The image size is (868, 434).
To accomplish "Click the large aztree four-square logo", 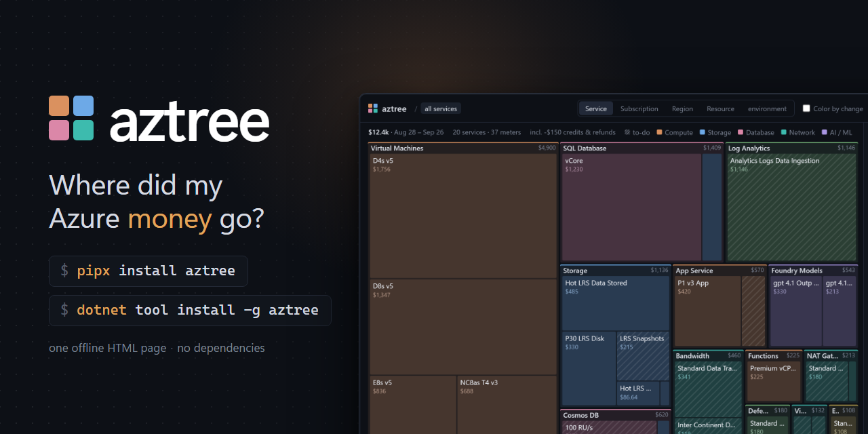I will (71, 118).
